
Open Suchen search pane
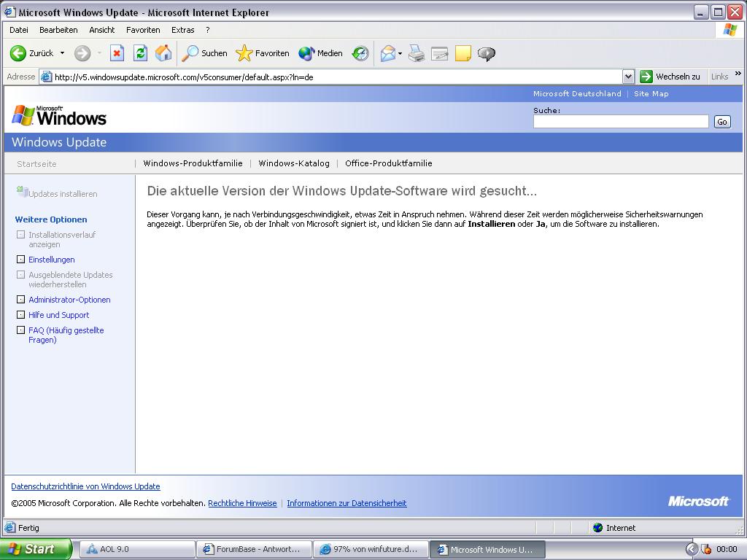click(204, 53)
